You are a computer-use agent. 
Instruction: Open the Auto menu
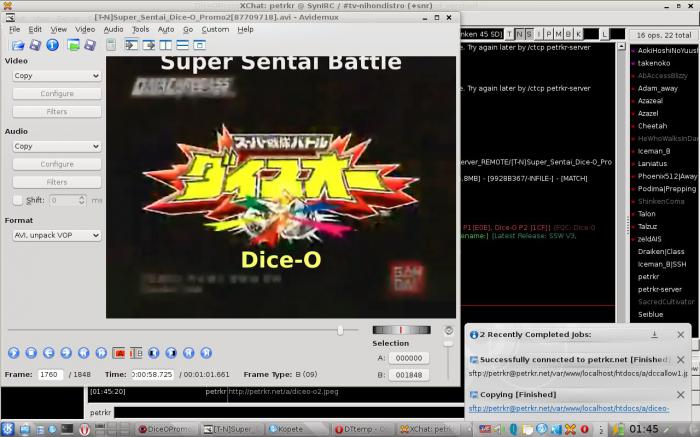coord(166,29)
